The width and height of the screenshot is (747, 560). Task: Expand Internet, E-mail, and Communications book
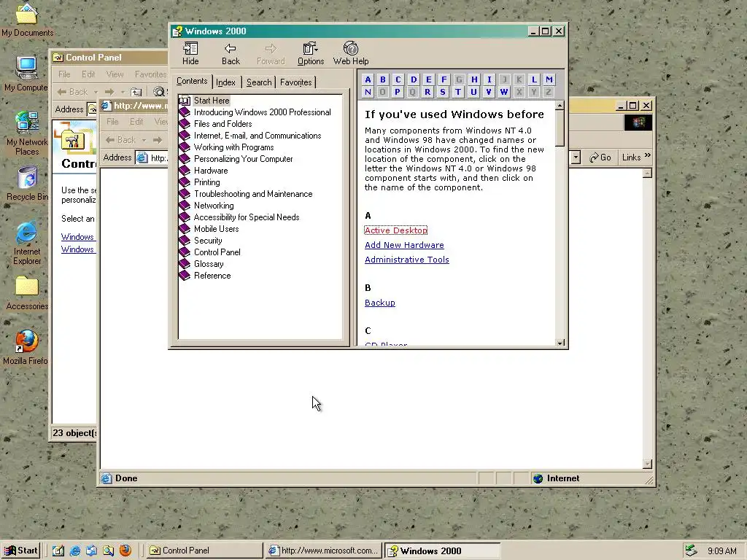(x=258, y=136)
